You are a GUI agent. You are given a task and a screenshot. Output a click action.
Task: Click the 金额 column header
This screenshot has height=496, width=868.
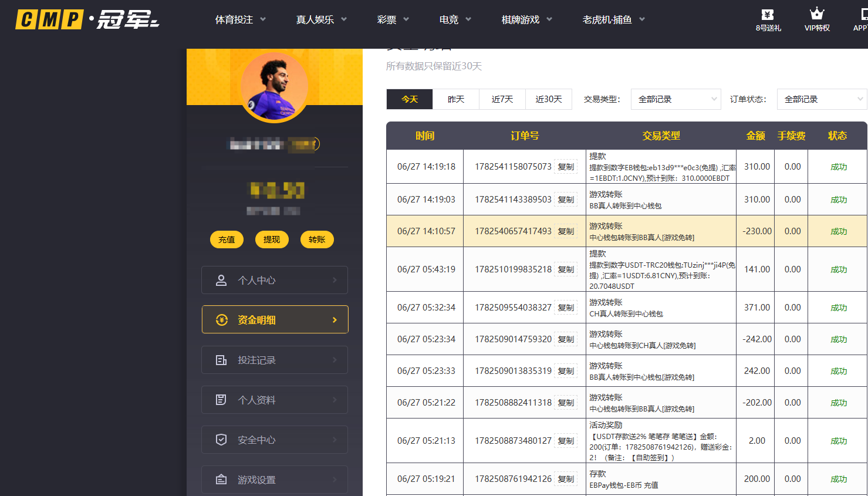pyautogui.click(x=756, y=136)
